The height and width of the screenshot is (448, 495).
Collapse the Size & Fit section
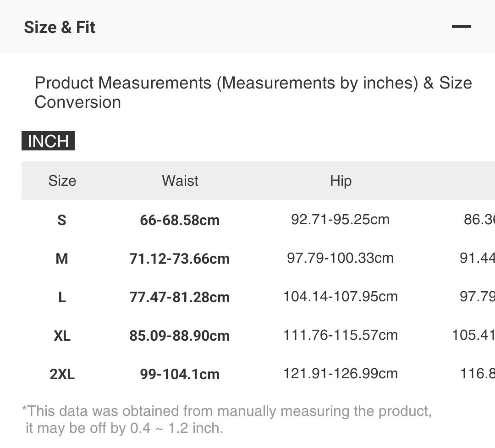(x=461, y=27)
